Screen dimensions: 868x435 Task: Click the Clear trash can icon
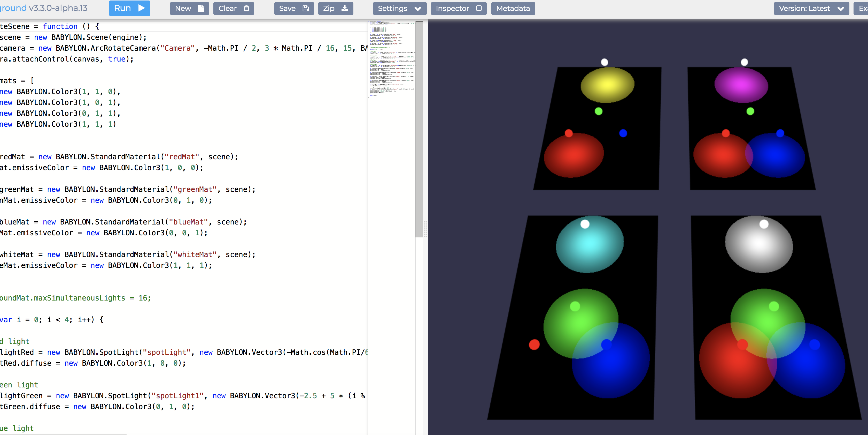click(246, 9)
